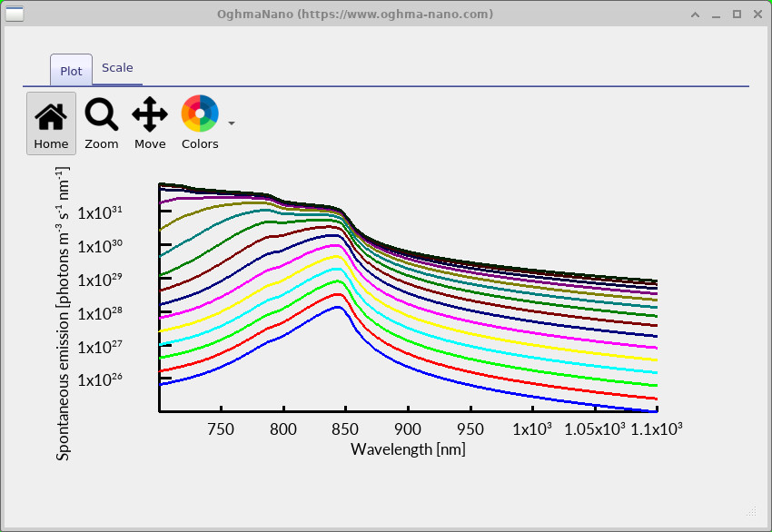Click the 750 x-axis tick label
Image resolution: width=772 pixels, height=532 pixels.
(x=221, y=429)
